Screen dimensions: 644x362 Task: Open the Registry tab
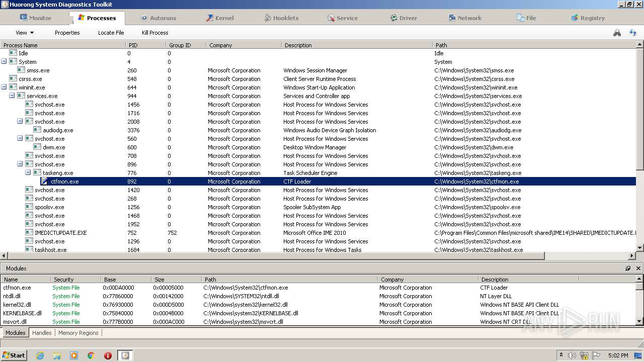pos(588,18)
